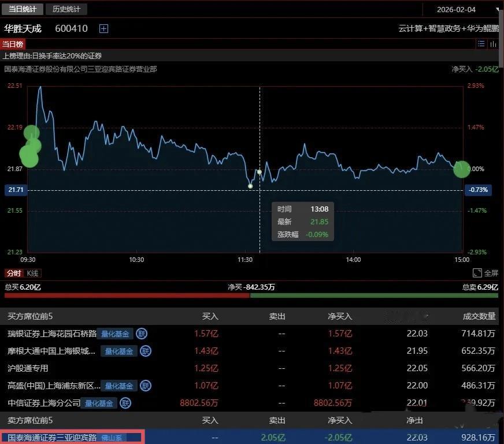
Task: Click the 云计算+智慧政务+华为鲲鹏 concept tags
Action: click(449, 28)
